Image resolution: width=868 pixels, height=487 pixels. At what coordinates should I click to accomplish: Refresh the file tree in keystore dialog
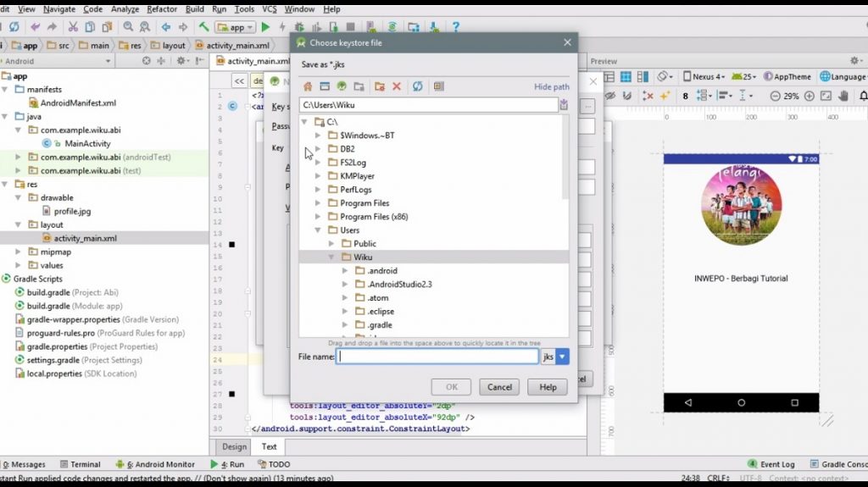coord(417,86)
